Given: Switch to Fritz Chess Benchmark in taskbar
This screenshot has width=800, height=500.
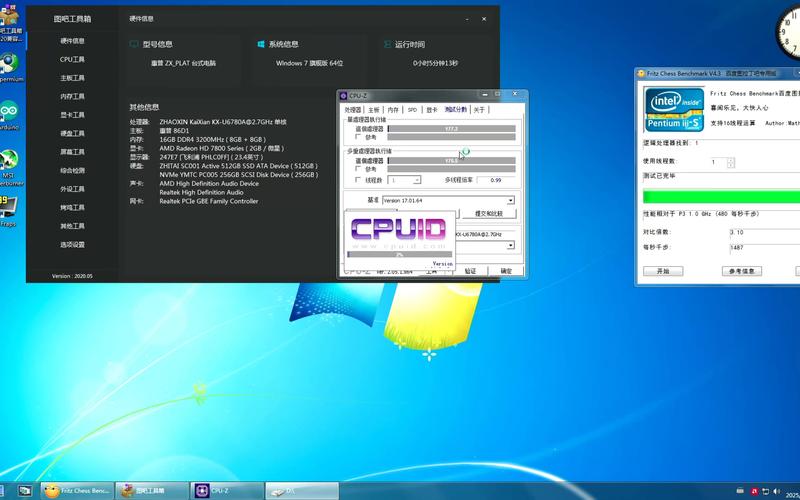Looking at the screenshot, I should (76, 490).
